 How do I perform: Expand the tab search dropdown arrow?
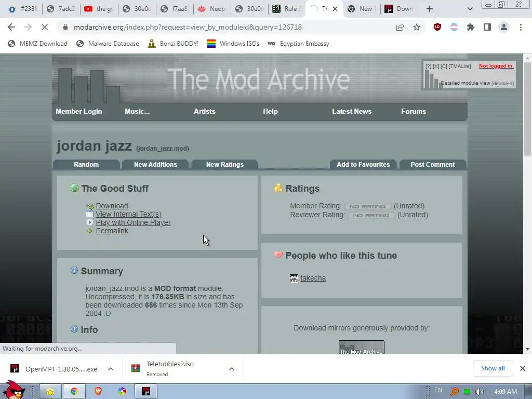pyautogui.click(x=470, y=9)
